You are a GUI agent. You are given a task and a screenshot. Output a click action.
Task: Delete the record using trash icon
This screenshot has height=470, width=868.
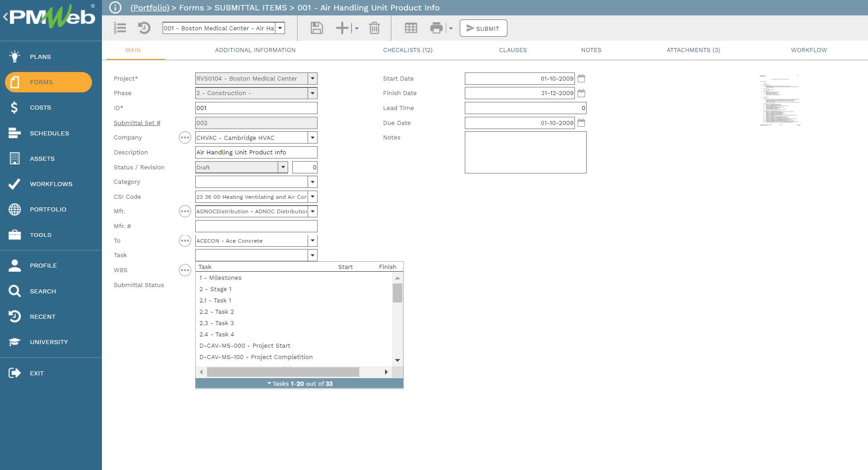click(374, 28)
